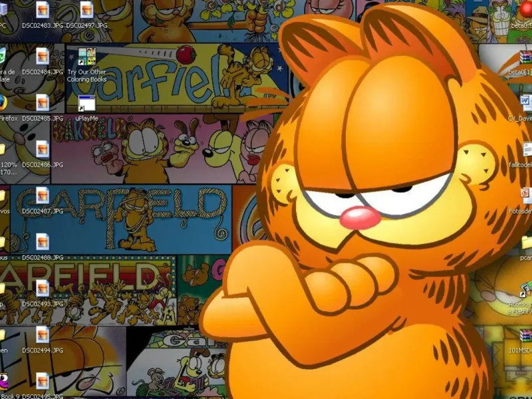Select the DSC02486.JPG image file

pyautogui.click(x=43, y=149)
